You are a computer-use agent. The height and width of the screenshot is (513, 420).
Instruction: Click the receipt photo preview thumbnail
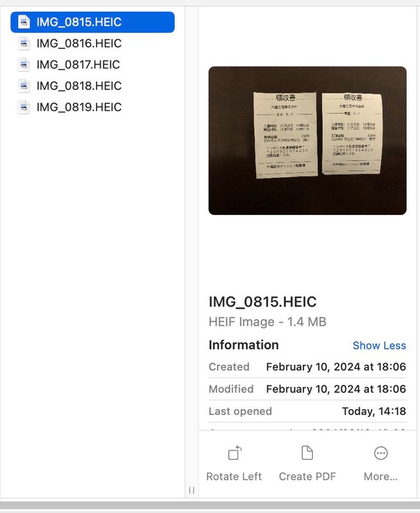coord(308,140)
